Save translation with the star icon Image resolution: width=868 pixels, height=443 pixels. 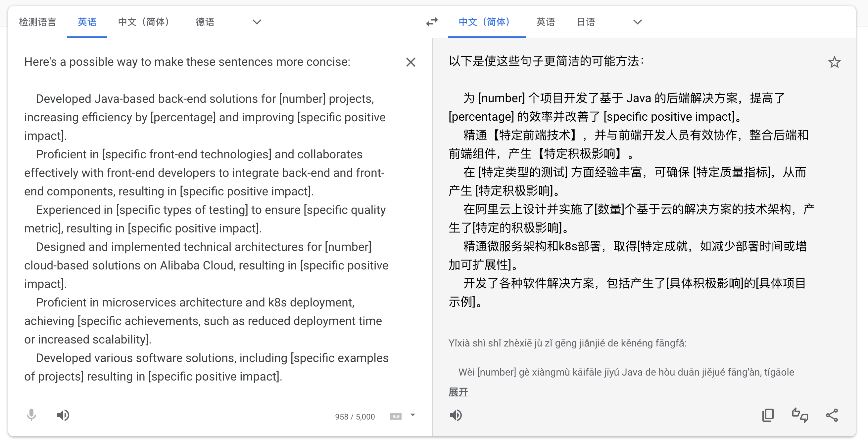[834, 62]
